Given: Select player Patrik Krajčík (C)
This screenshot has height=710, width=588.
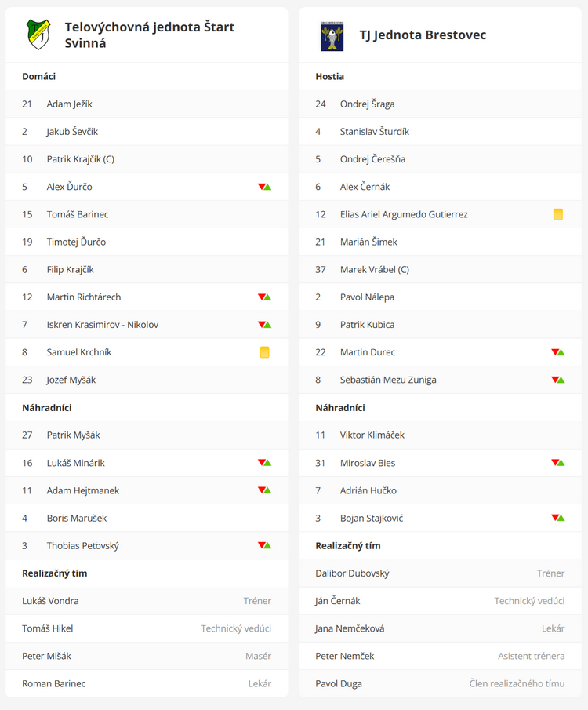Looking at the screenshot, I should [80, 159].
